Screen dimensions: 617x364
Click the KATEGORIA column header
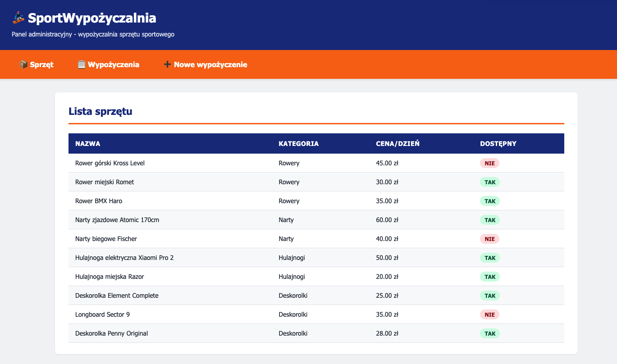299,144
